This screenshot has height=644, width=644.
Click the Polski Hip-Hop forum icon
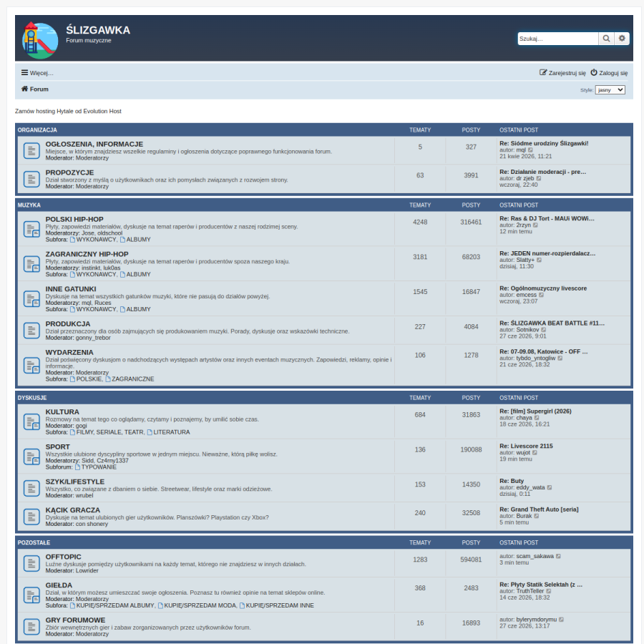click(x=31, y=229)
